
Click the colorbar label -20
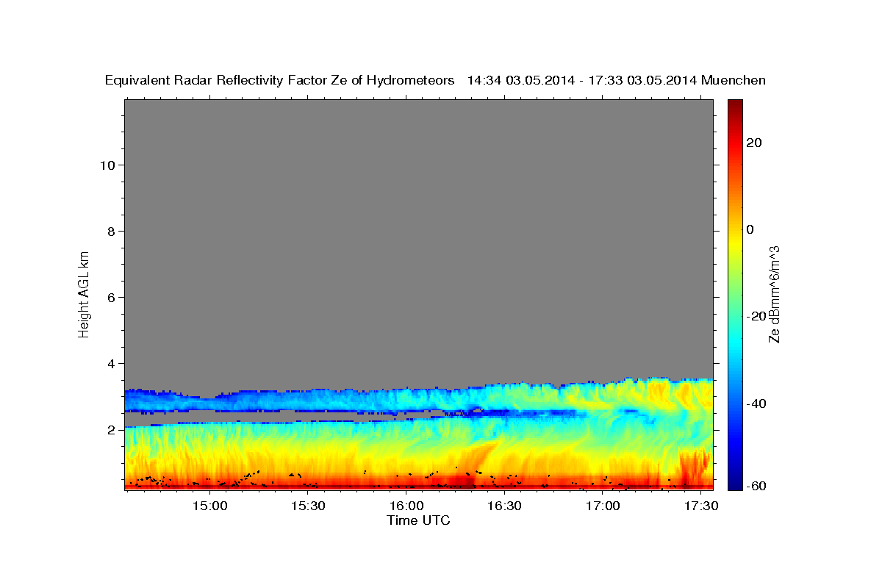coord(756,316)
